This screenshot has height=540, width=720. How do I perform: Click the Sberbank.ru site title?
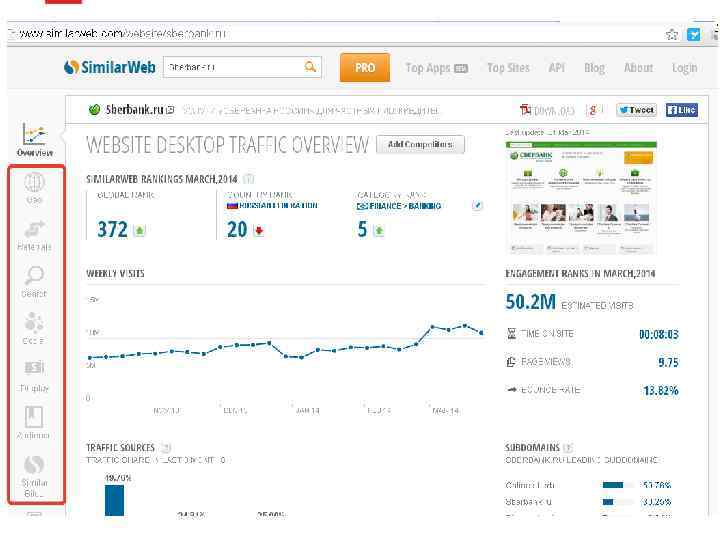[x=135, y=110]
